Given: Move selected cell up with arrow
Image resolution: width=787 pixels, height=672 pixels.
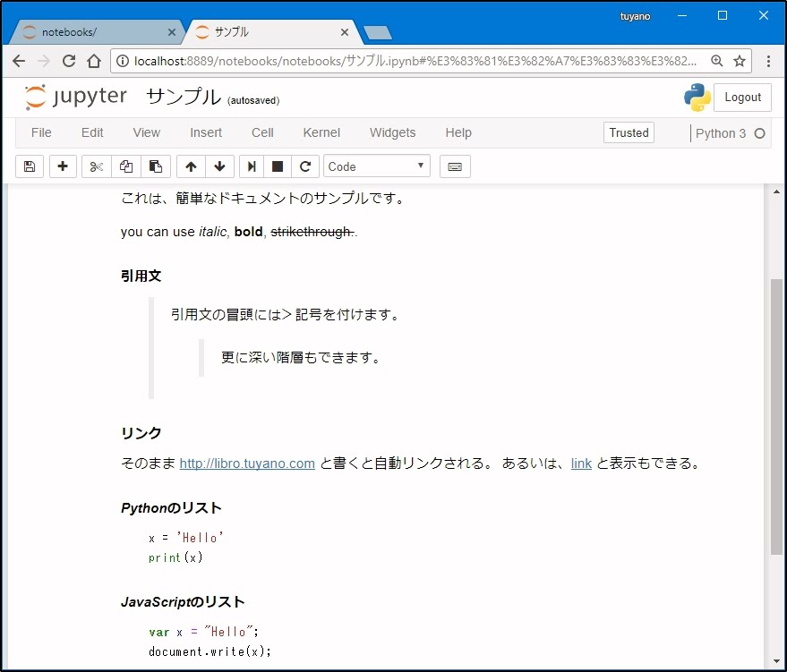Looking at the screenshot, I should pyautogui.click(x=191, y=166).
